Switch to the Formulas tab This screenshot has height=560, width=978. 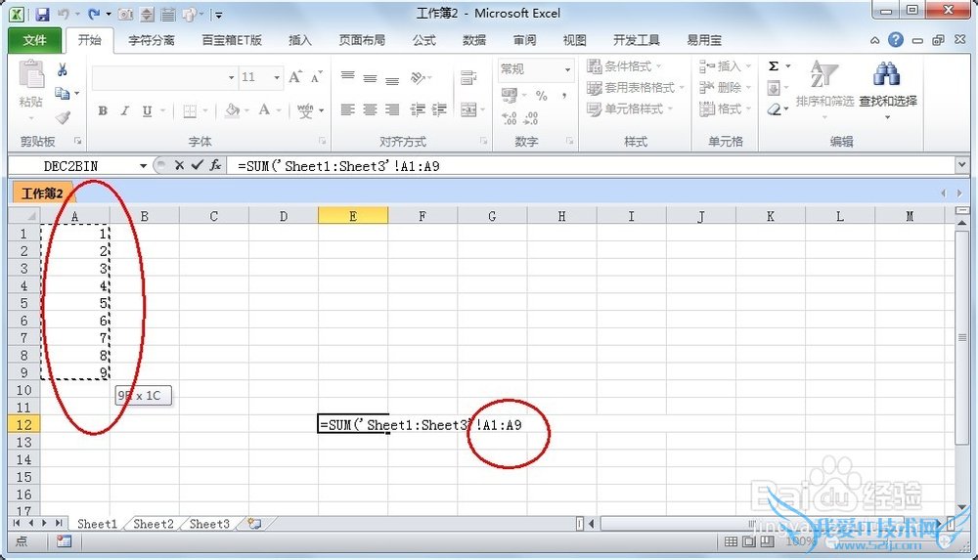(x=424, y=40)
